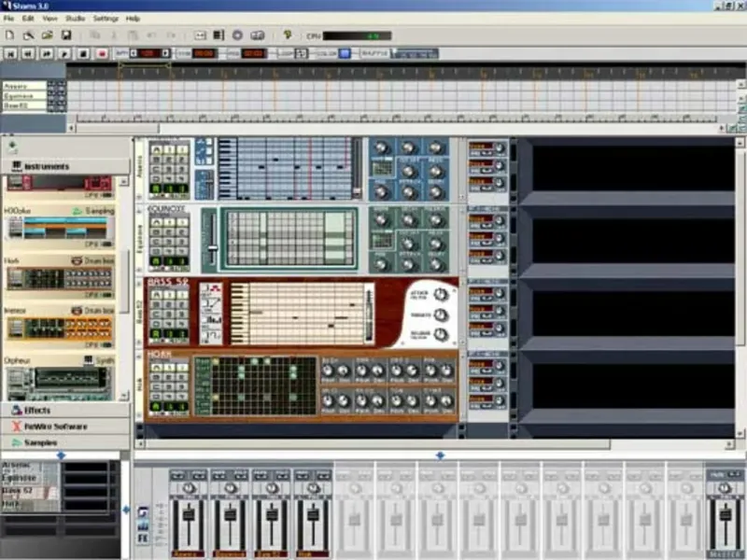This screenshot has width=747, height=560.
Task: Click the green add icon above Instruments
Action: 12,147
